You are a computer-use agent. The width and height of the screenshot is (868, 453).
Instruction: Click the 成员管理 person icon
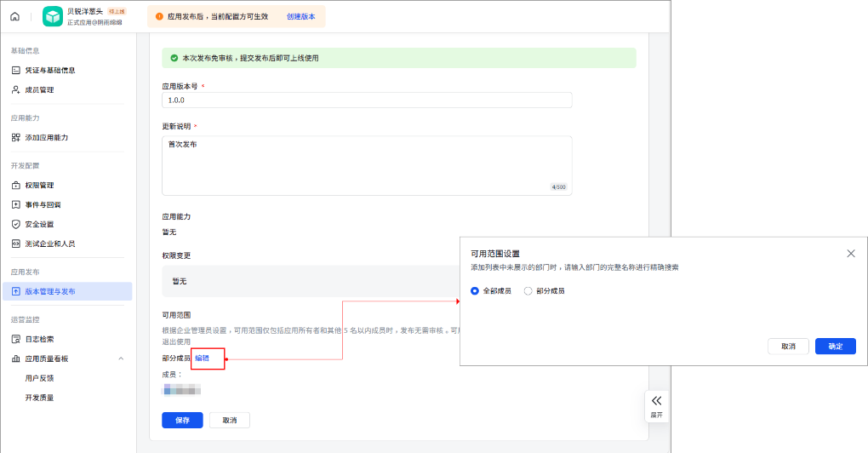coord(16,89)
